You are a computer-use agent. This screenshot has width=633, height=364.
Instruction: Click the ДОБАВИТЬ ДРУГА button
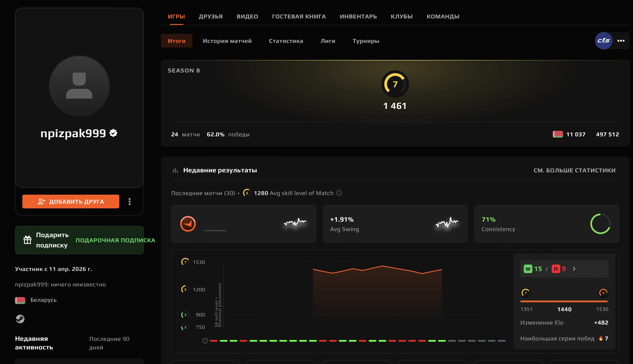[x=71, y=202]
